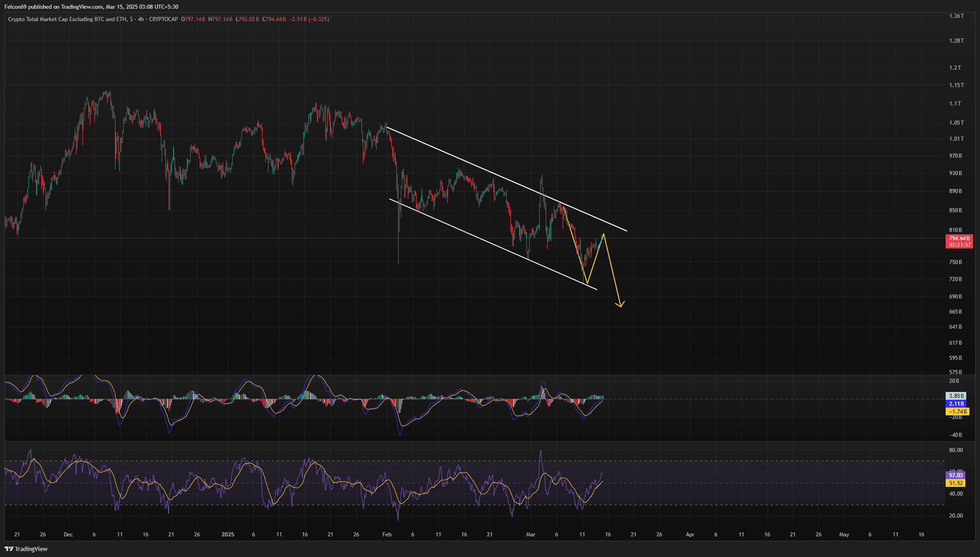Click the Mar label on the time axis

[x=531, y=535]
